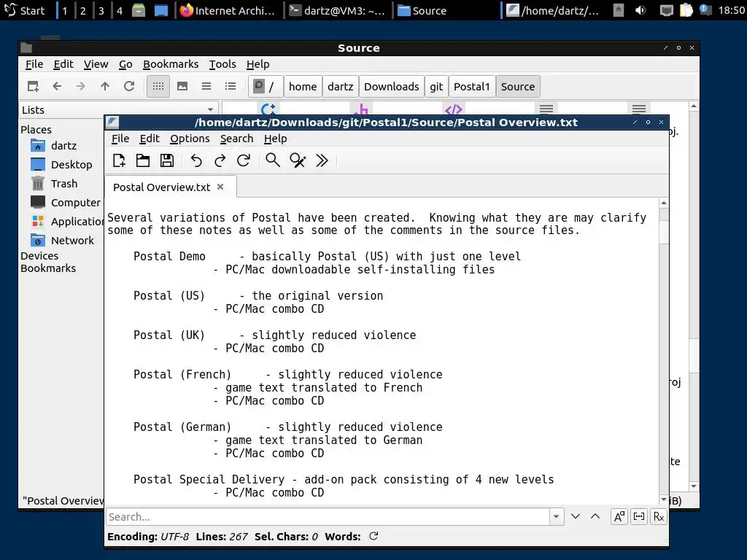Open the Lists side pane dropdown
This screenshot has width=747, height=560.
[x=118, y=110]
